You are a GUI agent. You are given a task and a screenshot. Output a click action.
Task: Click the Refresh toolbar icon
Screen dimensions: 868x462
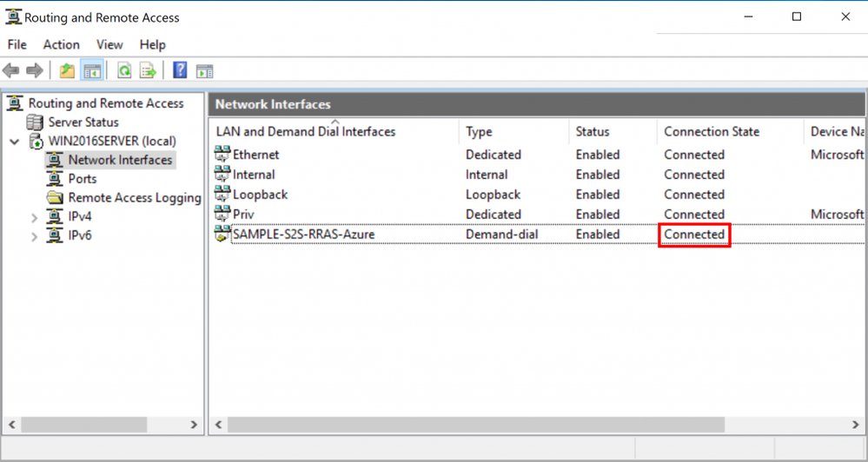[124, 71]
